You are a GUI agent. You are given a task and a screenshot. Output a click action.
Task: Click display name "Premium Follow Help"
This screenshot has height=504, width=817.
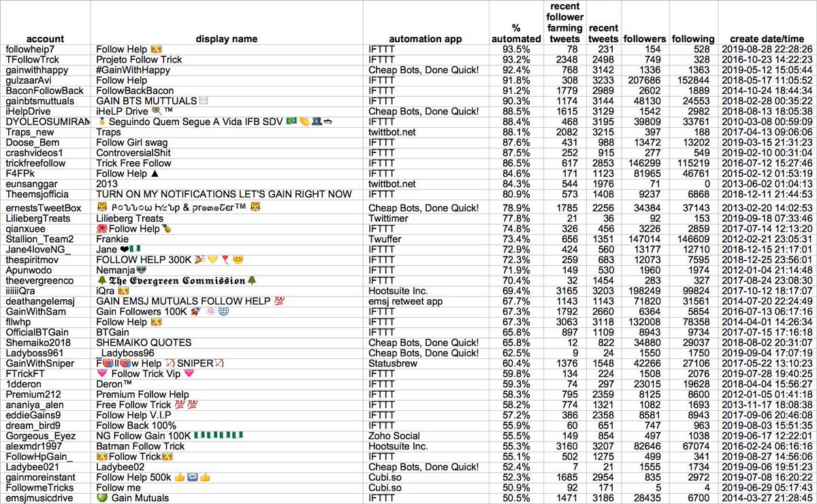tap(142, 394)
